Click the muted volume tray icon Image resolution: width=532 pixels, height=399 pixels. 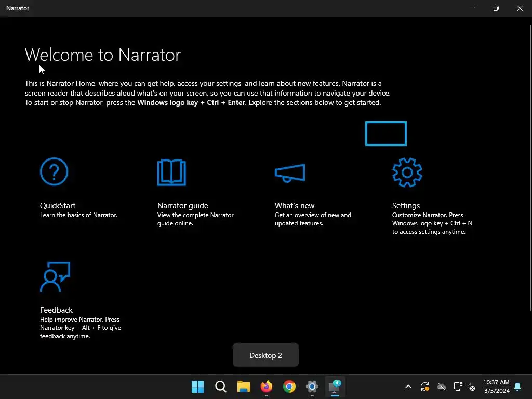(x=471, y=387)
